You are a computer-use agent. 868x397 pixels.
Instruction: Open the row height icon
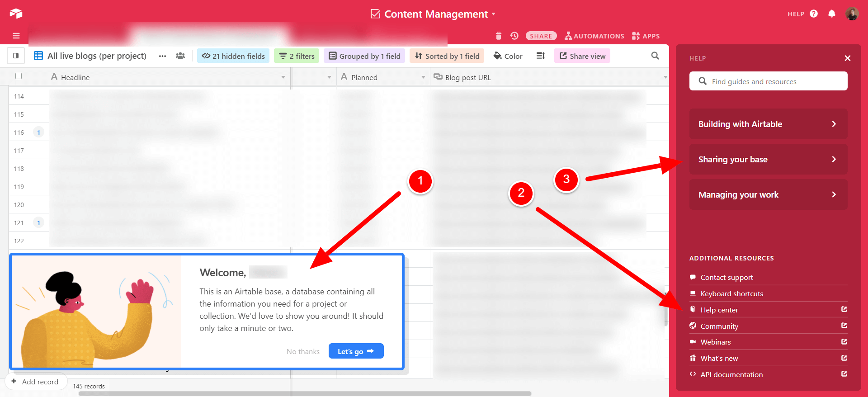point(540,56)
